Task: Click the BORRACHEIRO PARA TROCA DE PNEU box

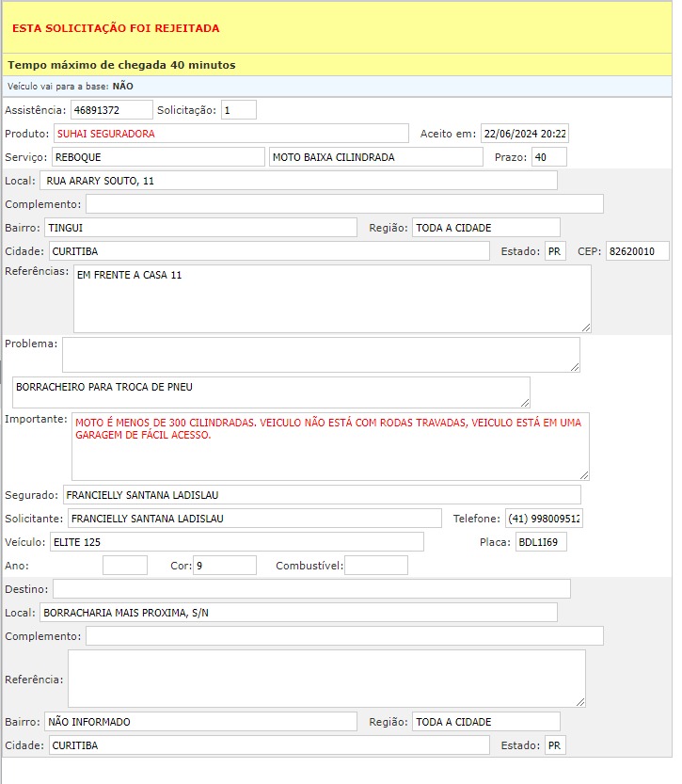Action: tap(271, 392)
